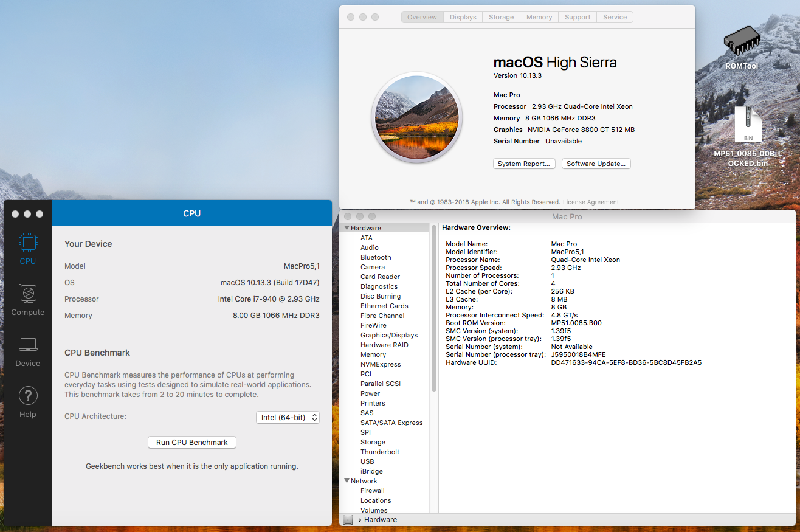This screenshot has width=800, height=532.
Task: Select SPI in the Hardware list
Action: pos(365,432)
